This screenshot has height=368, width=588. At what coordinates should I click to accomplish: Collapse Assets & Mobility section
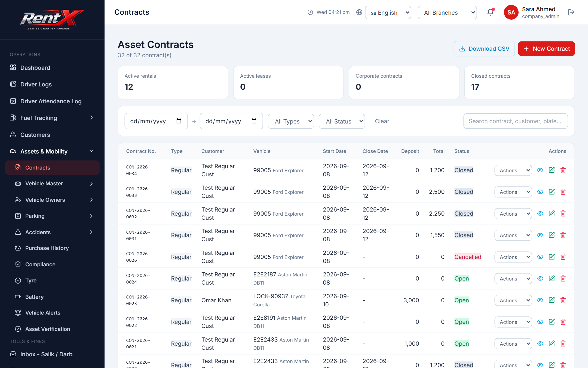pyautogui.click(x=52, y=151)
